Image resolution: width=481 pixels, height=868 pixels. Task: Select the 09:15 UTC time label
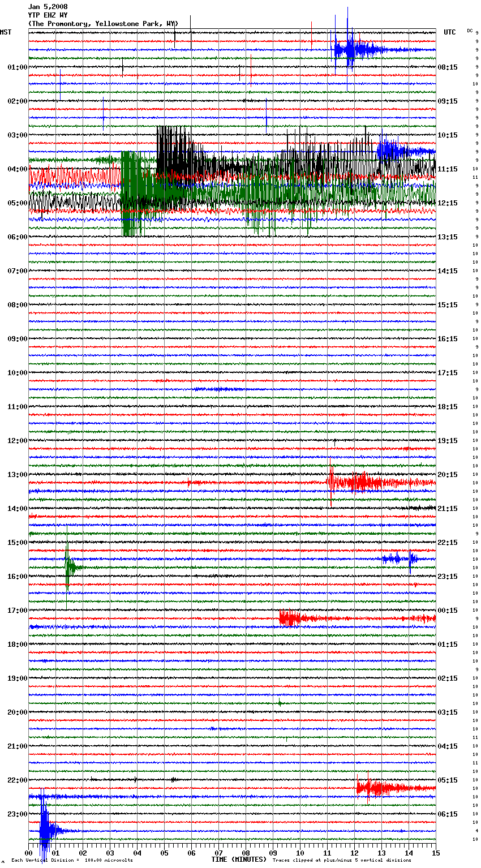point(448,101)
